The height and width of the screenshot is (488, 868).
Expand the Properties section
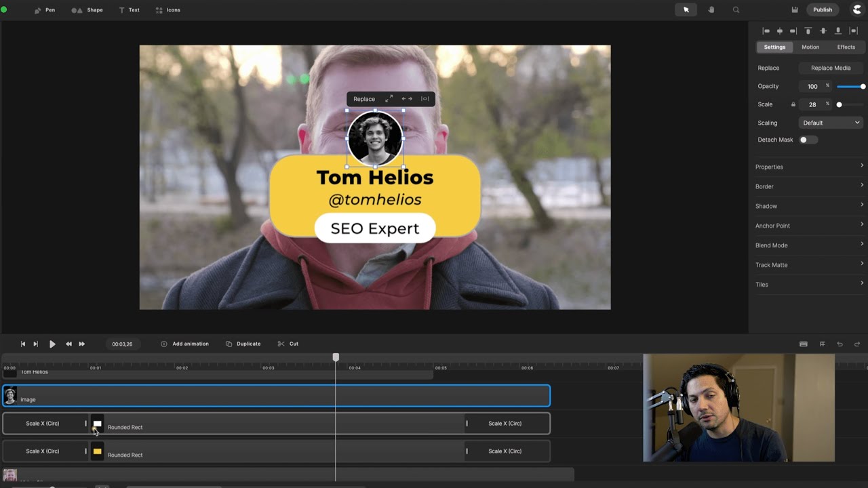point(808,167)
